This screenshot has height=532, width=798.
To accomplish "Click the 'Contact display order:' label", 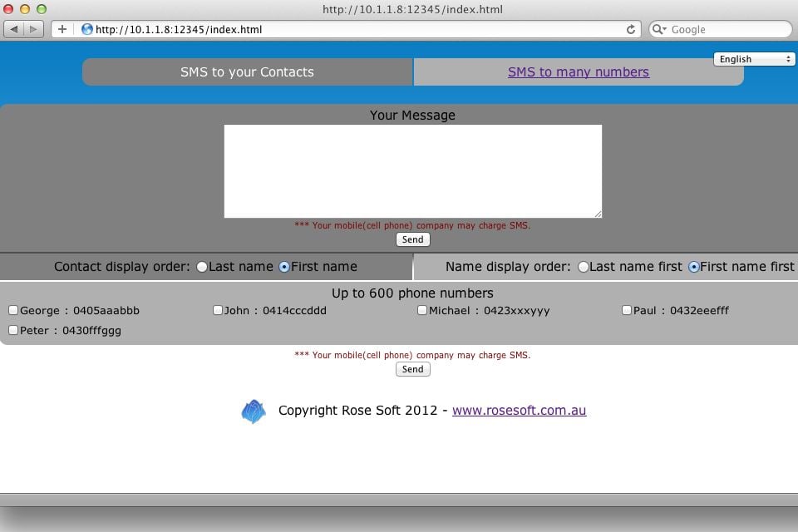I will click(x=121, y=267).
